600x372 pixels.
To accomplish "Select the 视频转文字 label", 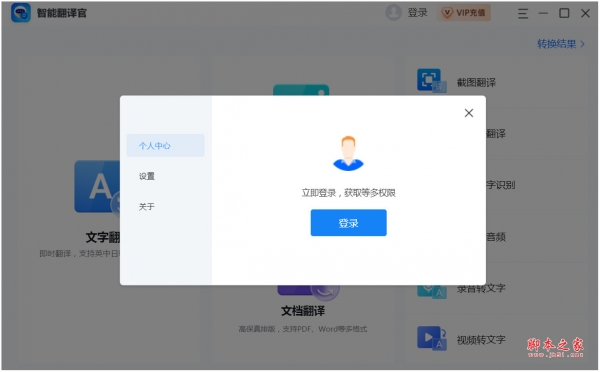I will coord(481,340).
